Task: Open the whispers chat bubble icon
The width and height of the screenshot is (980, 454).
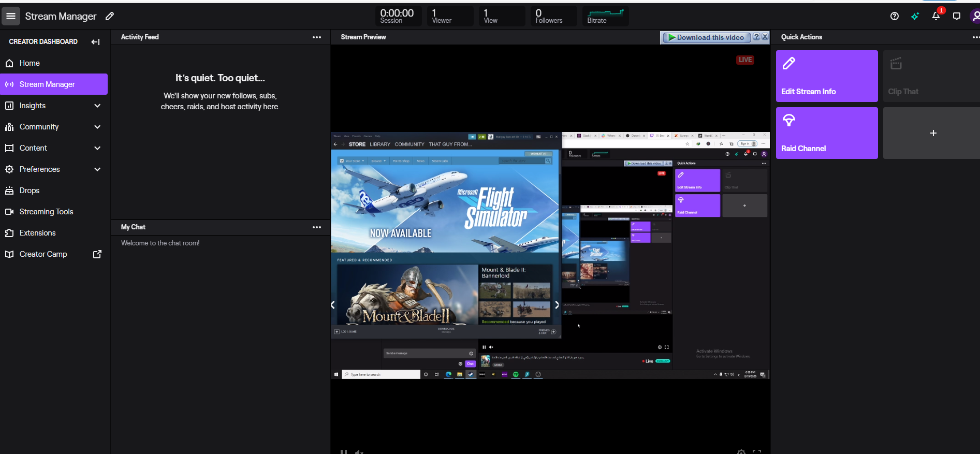Action: tap(957, 16)
